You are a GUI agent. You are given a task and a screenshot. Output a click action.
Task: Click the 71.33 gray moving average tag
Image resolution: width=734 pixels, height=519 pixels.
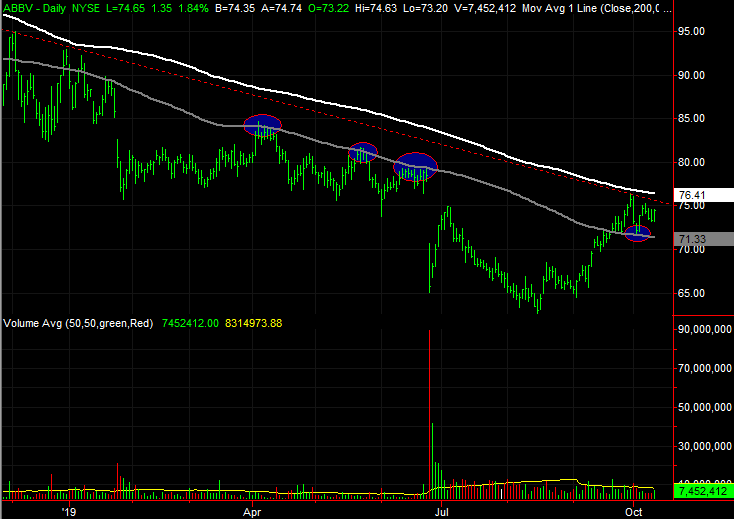[x=704, y=239]
